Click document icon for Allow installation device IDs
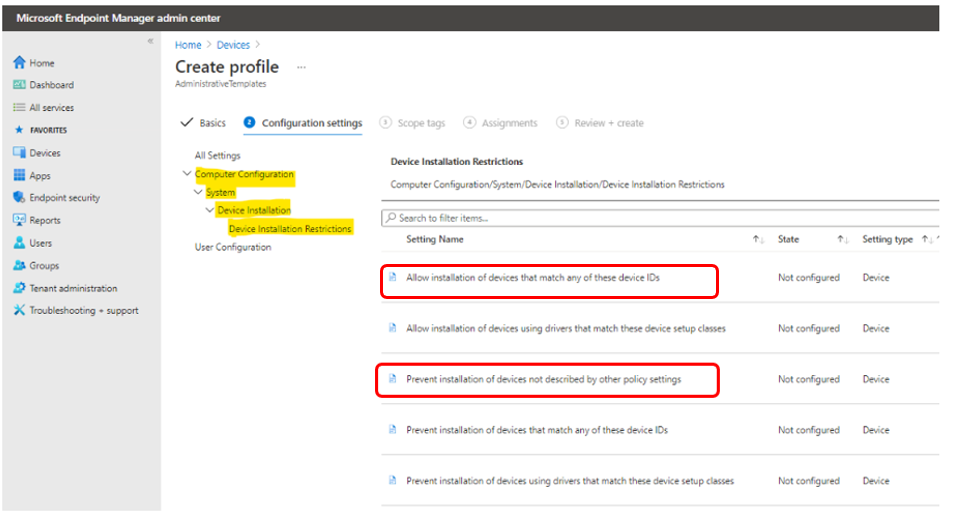Image resolution: width=975 pixels, height=518 pixels. click(x=392, y=277)
